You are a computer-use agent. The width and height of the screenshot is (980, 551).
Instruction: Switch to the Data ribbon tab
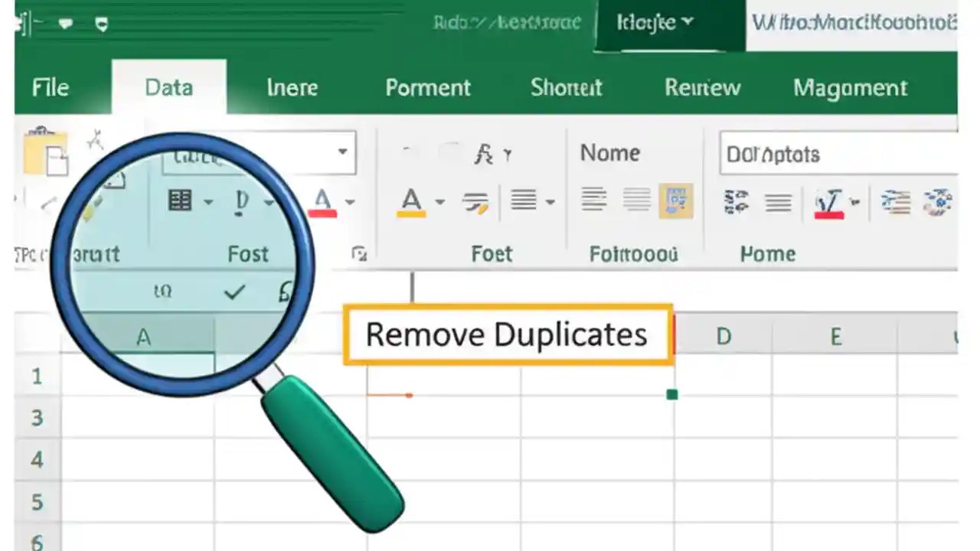pos(168,87)
